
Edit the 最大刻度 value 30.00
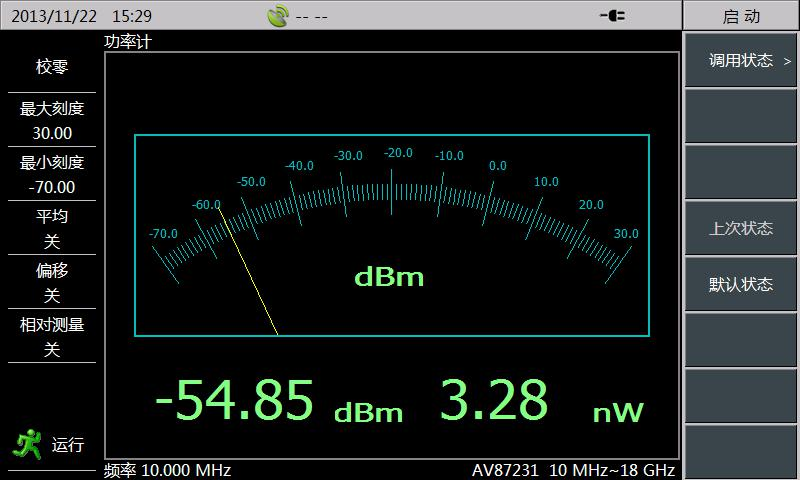point(52,133)
